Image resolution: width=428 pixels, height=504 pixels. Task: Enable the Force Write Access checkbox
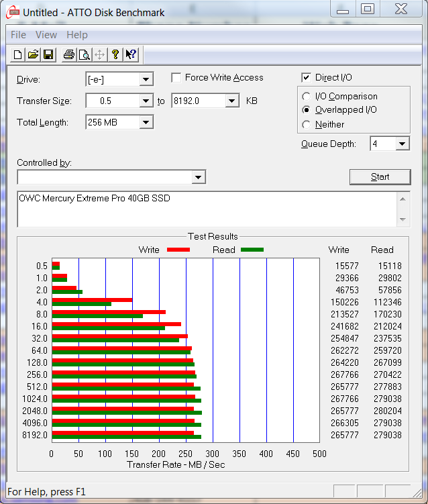tap(176, 78)
